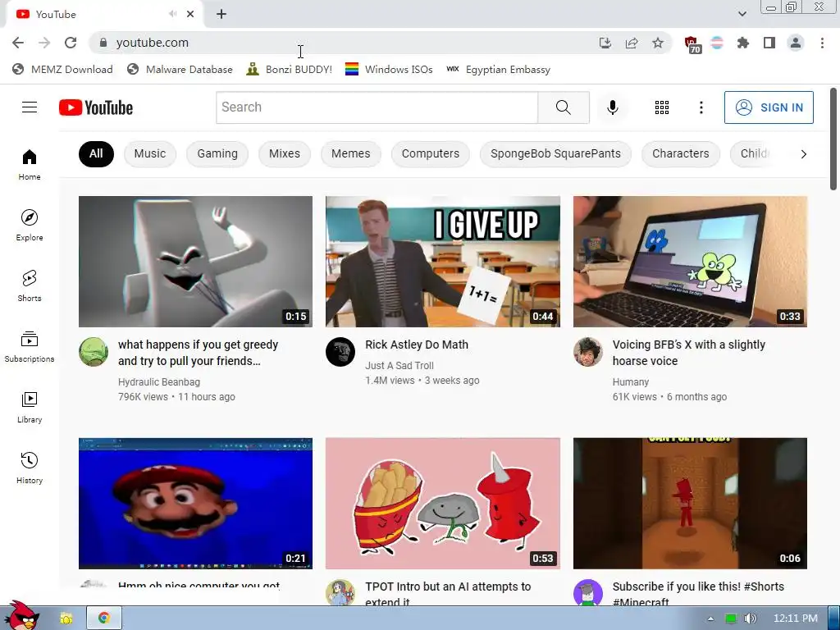Select the All category chip
Screen dimensions: 840x630
(x=97, y=153)
